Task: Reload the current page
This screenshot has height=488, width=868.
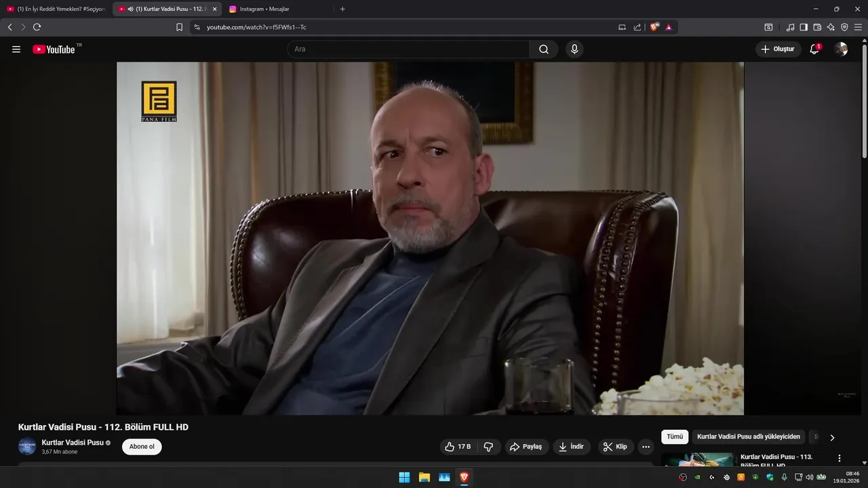Action: click(x=37, y=27)
